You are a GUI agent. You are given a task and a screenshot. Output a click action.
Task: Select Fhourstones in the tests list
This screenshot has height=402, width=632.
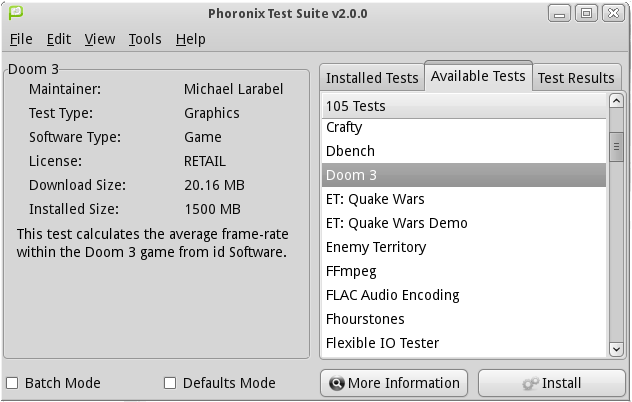coord(464,319)
